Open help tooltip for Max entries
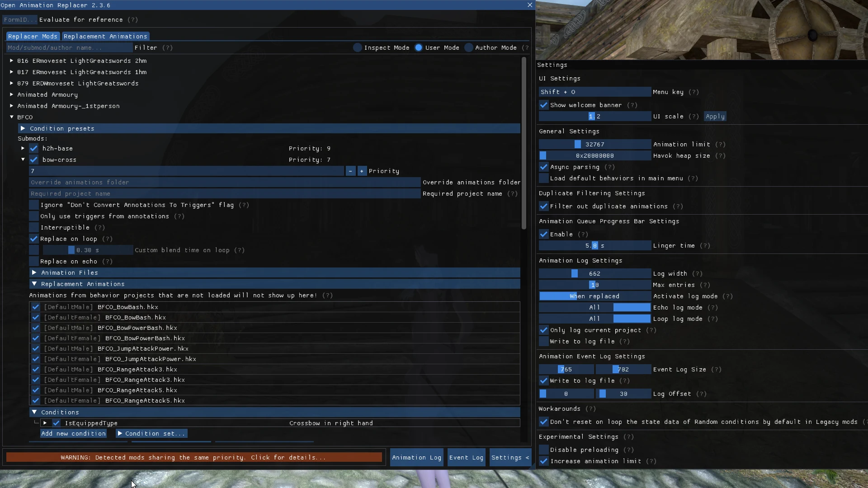The width and height of the screenshot is (868, 488). click(705, 285)
